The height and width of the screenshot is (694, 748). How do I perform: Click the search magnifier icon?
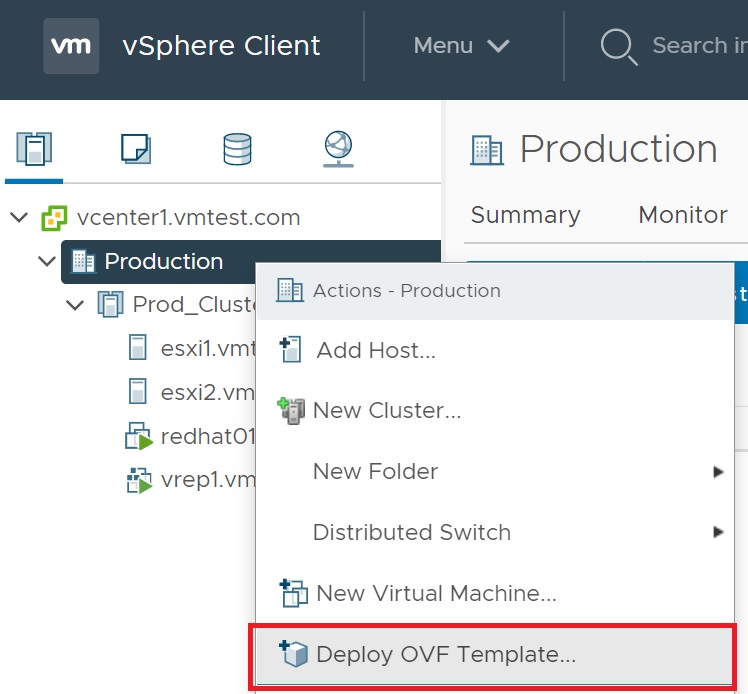[619, 46]
